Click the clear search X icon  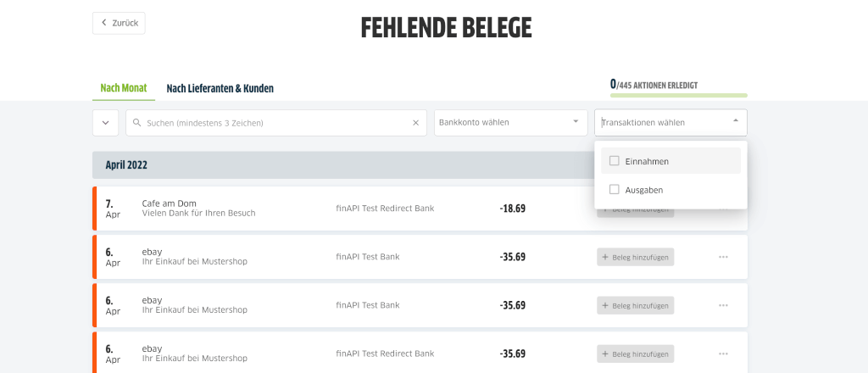(415, 123)
